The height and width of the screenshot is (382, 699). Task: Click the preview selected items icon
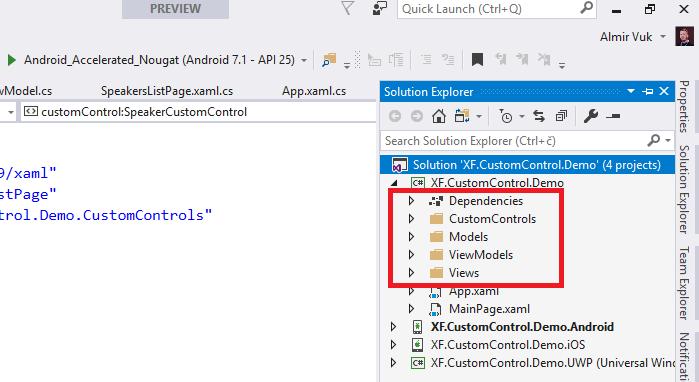click(x=613, y=116)
